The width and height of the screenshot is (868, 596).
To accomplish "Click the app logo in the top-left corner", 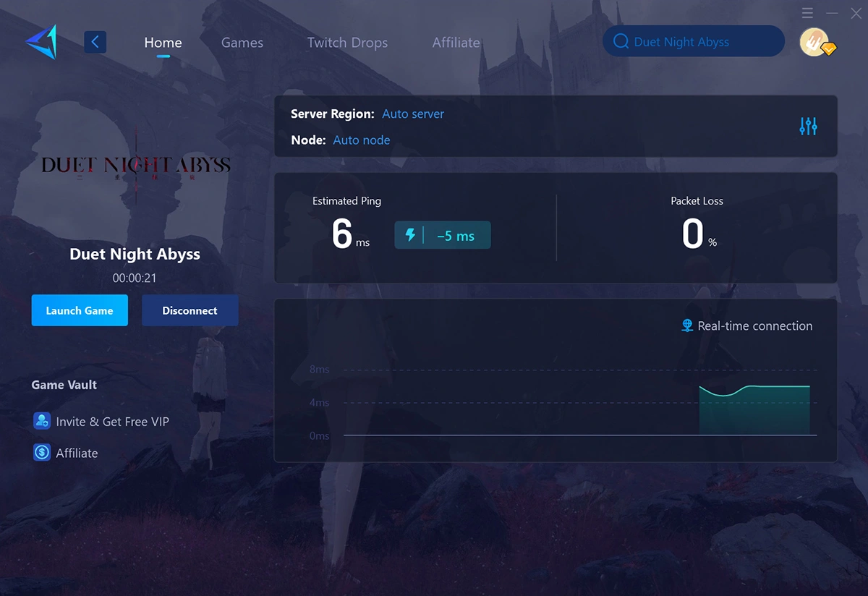I will (x=40, y=41).
